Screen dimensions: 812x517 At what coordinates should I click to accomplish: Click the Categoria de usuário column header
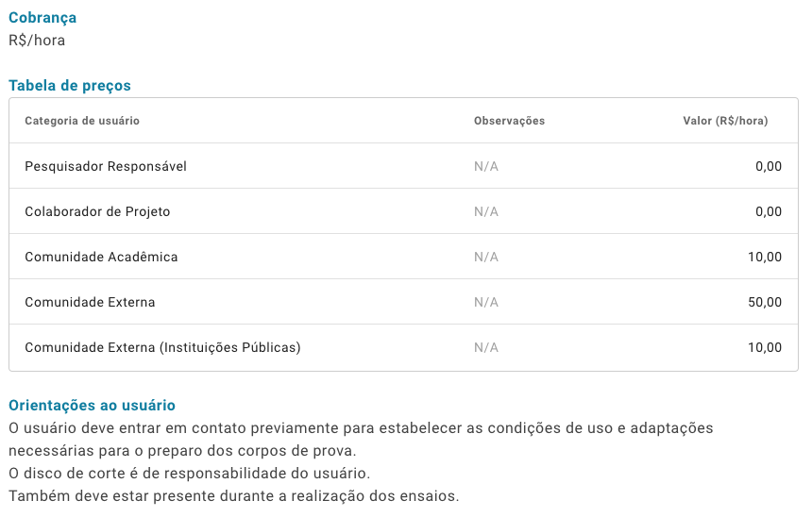tap(82, 121)
